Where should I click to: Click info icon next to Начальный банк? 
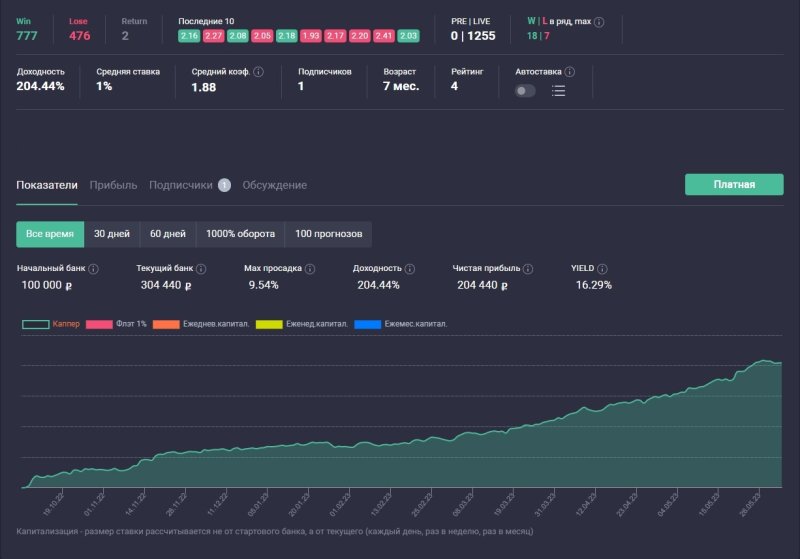[x=93, y=269]
